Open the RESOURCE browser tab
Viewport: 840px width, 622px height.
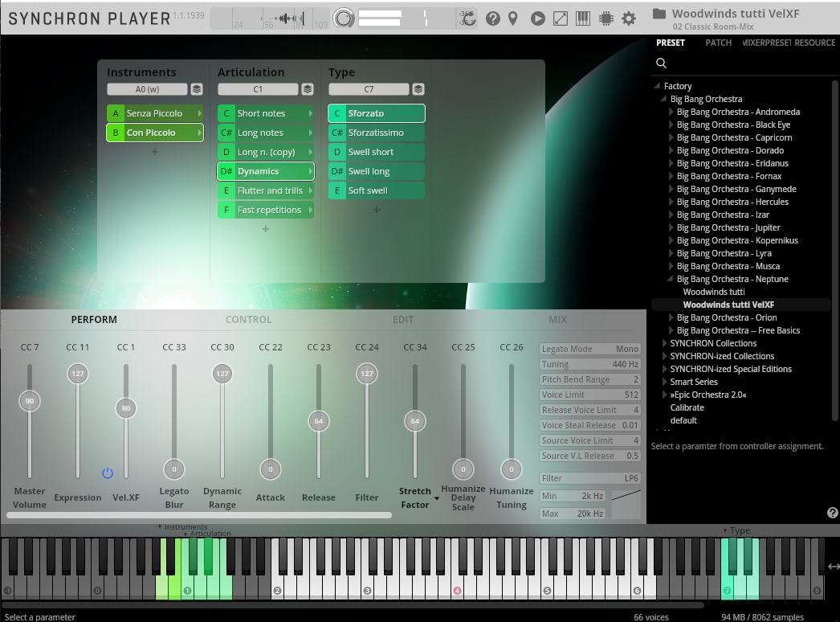815,43
